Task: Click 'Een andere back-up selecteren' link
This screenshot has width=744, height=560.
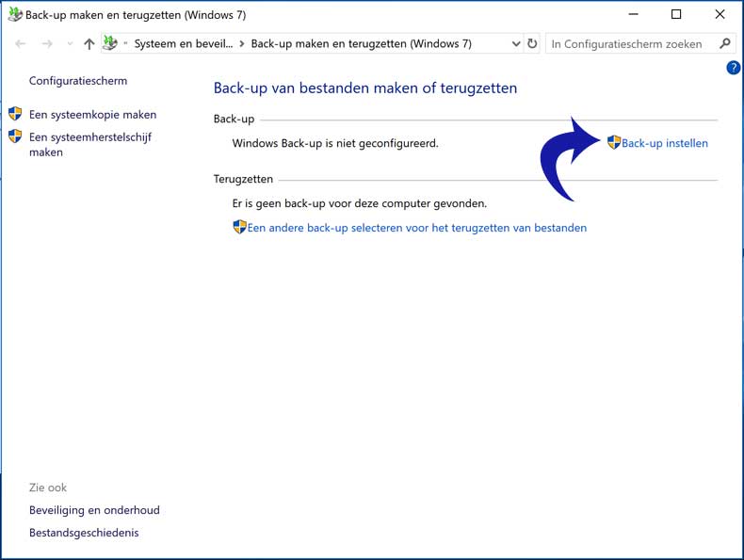Action: [x=417, y=228]
